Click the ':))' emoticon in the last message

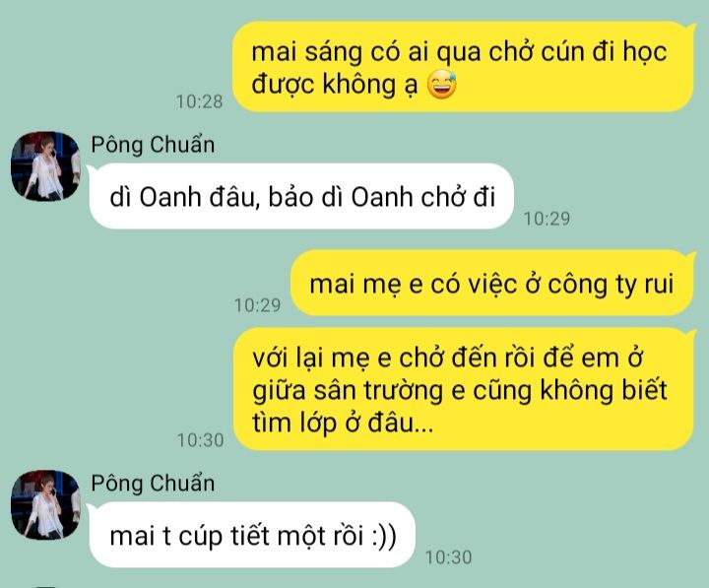click(x=384, y=536)
